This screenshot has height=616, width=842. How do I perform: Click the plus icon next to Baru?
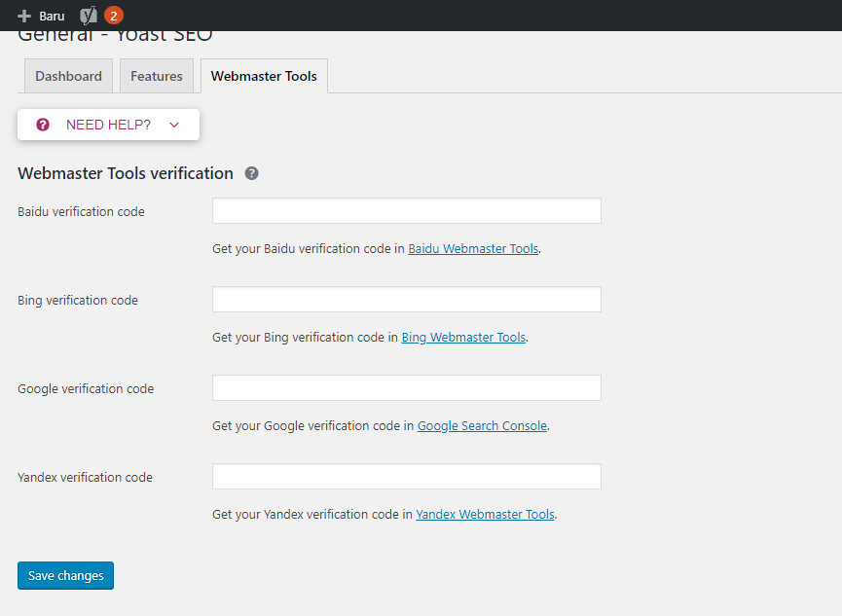(x=24, y=17)
